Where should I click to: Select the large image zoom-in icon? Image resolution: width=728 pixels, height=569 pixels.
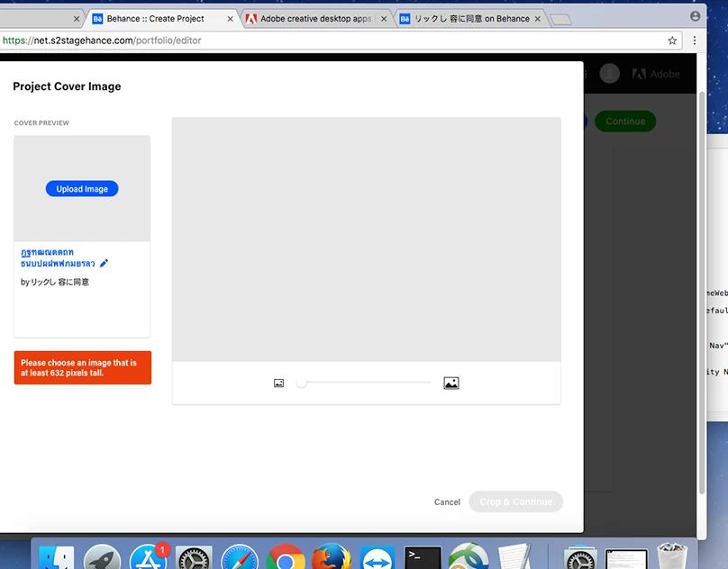[451, 382]
